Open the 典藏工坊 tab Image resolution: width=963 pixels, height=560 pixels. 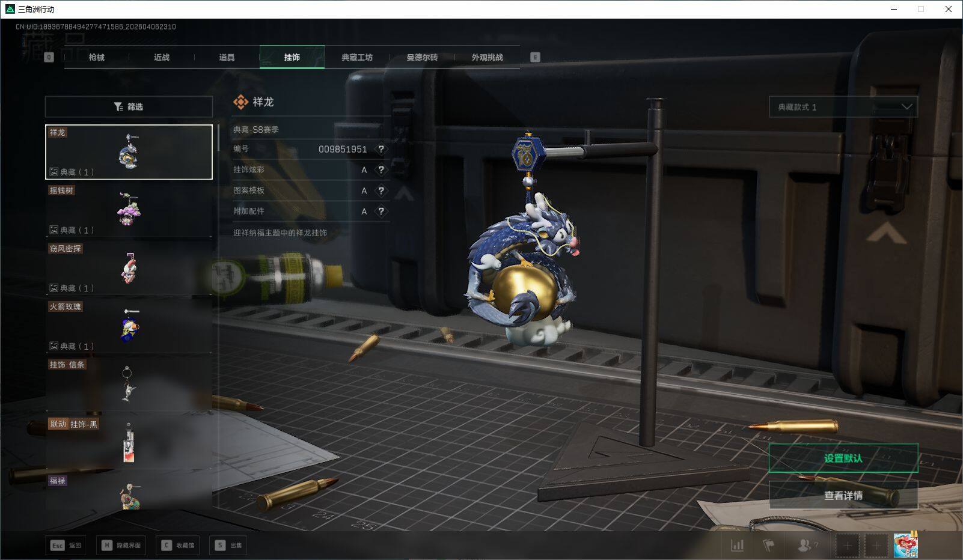tap(357, 57)
